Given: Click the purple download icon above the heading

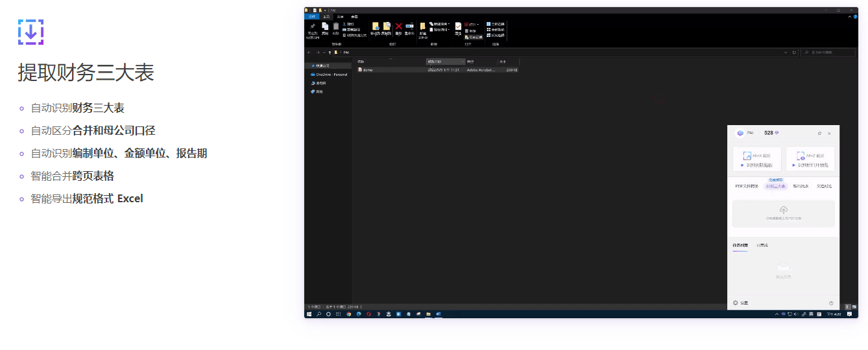Looking at the screenshot, I should tap(30, 32).
